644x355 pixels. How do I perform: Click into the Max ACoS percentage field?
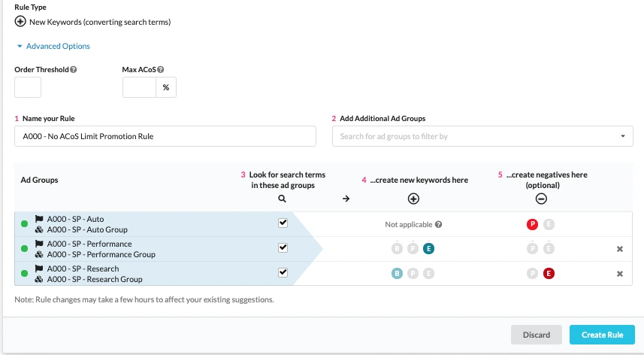coord(139,87)
